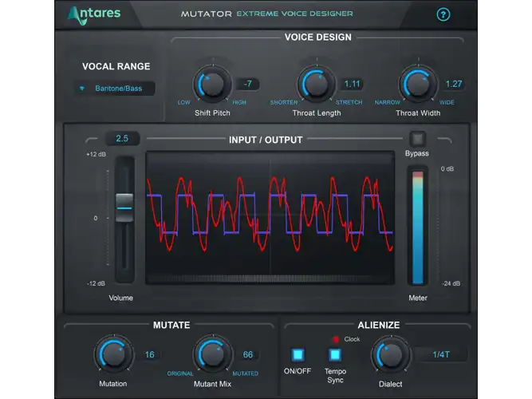Click the Mutant Mix value 66
The image size is (532, 399).
pyautogui.click(x=248, y=354)
